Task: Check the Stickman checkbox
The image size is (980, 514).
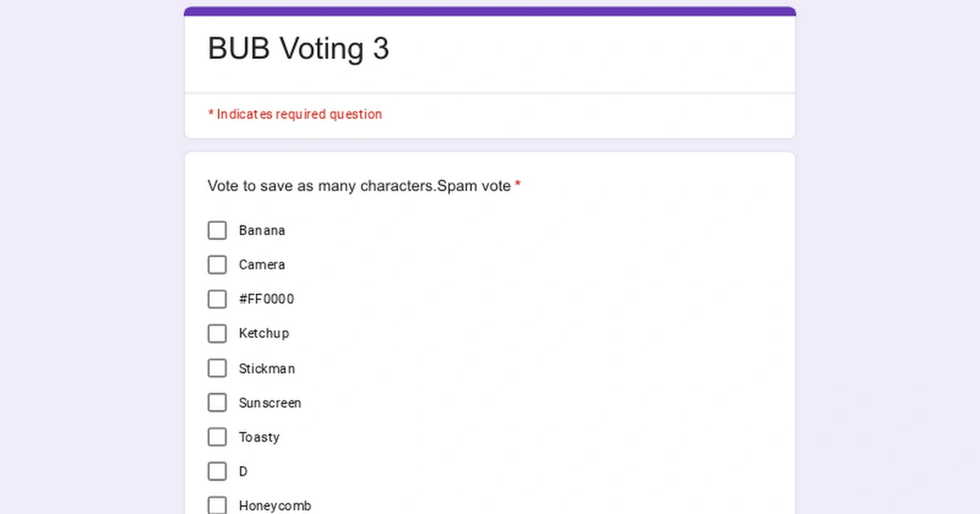Action: (216, 368)
